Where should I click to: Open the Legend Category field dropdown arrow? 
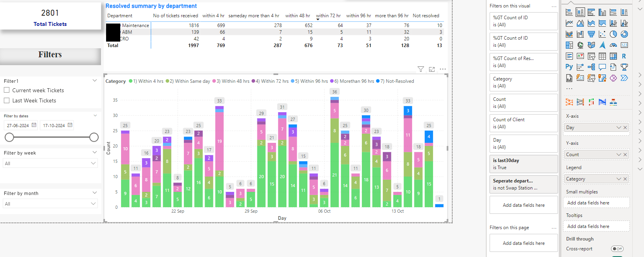619,179
